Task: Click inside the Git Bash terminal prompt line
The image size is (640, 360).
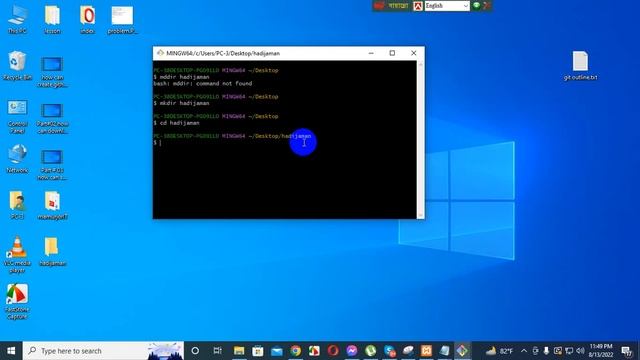Action: click(x=286, y=142)
